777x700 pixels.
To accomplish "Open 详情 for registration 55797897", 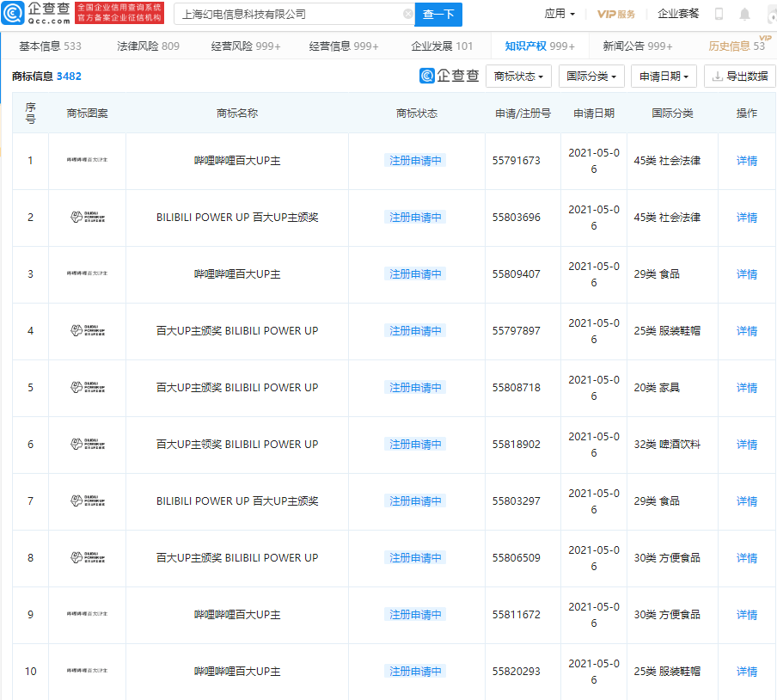I will 747,331.
